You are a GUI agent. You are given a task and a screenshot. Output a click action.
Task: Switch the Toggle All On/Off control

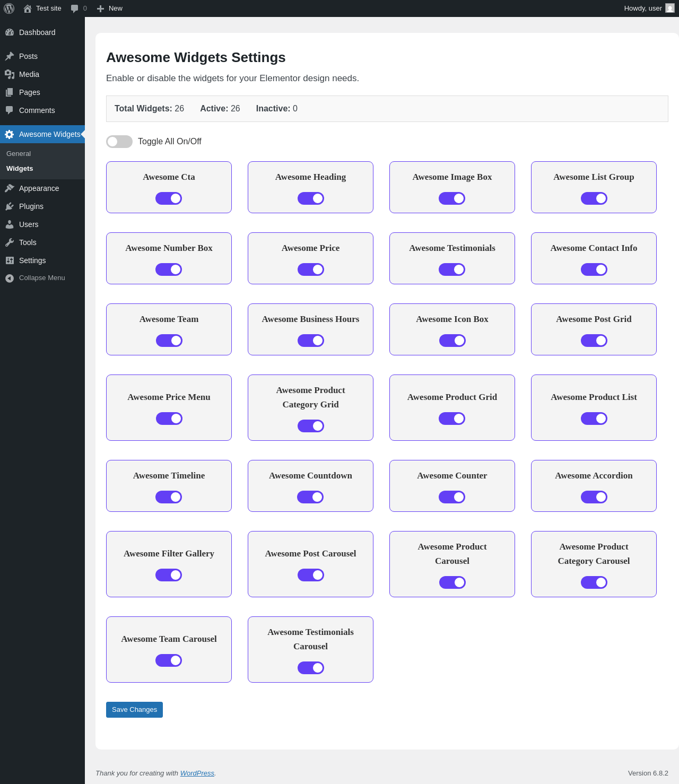119,142
